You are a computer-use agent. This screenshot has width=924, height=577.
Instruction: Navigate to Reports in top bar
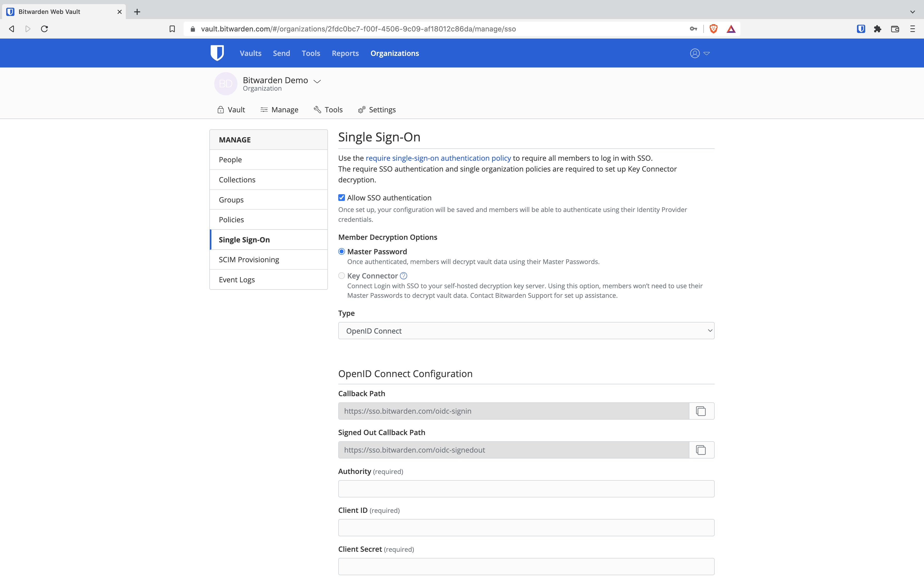[345, 53]
